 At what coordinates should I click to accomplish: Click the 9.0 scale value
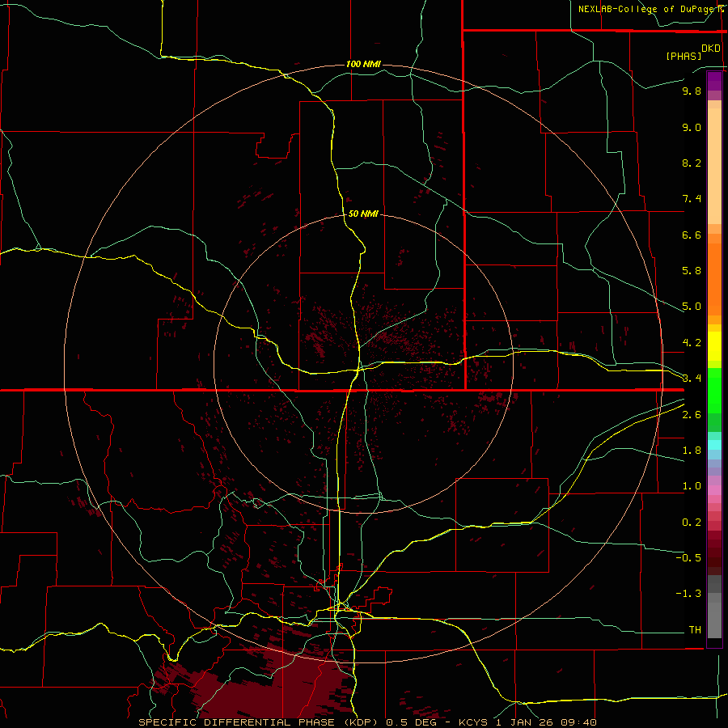coord(692,127)
